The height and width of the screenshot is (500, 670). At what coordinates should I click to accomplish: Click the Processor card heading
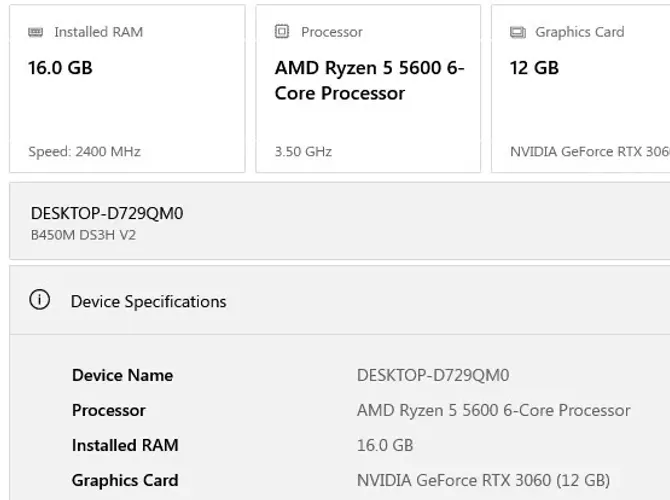(332, 32)
